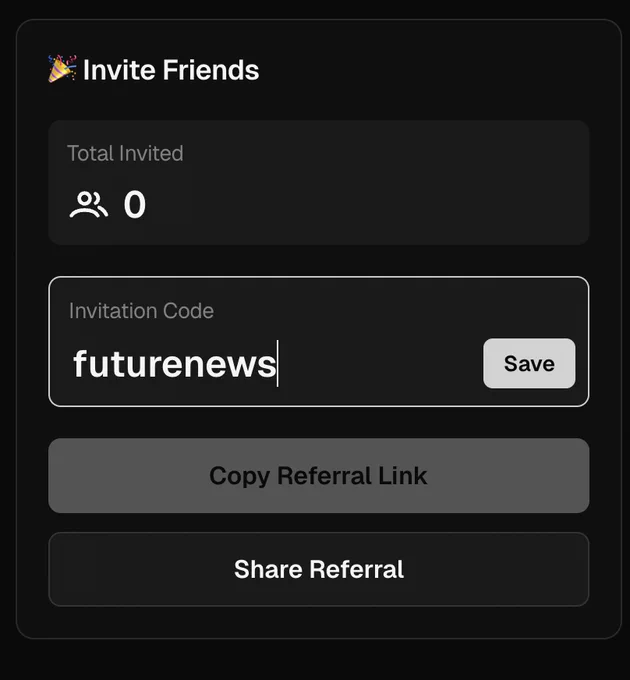Focus the Invitation Code input field

pos(319,341)
